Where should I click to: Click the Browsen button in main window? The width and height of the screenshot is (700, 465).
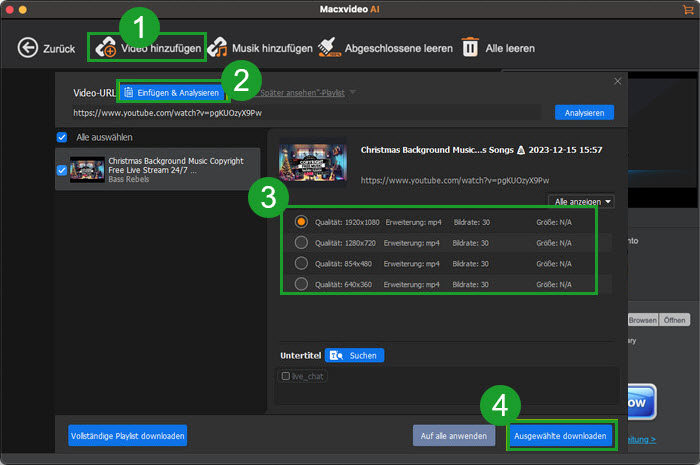tap(642, 320)
